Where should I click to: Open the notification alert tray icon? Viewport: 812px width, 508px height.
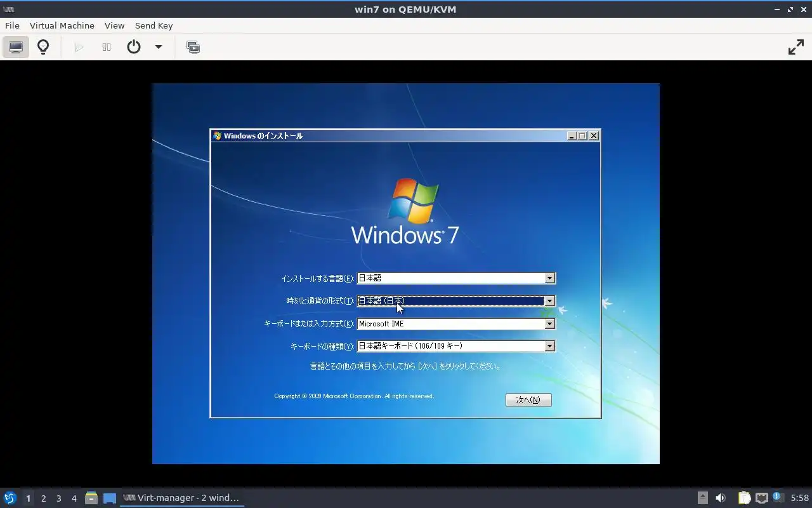[778, 498]
